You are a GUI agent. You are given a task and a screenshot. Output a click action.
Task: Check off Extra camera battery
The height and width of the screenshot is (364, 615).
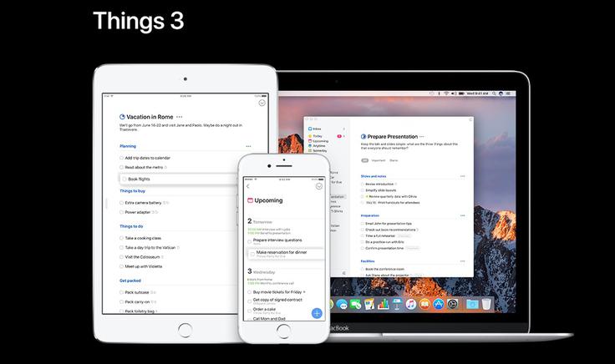(121, 203)
